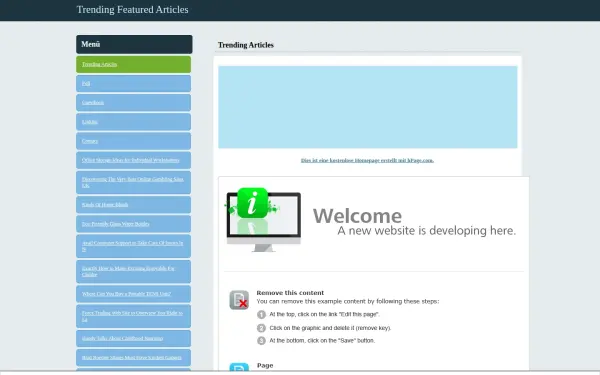
Task: Click the step 3 number bullet
Action: [x=261, y=341]
